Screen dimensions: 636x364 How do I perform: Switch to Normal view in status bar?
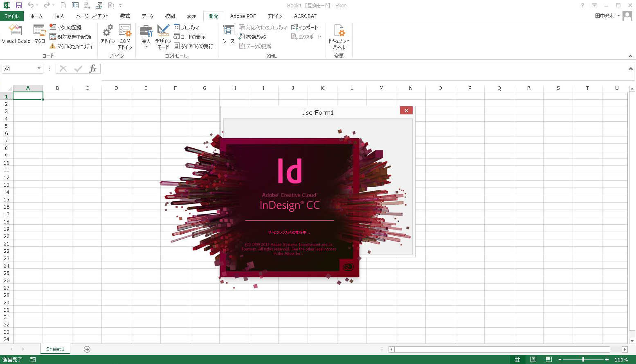click(x=517, y=360)
